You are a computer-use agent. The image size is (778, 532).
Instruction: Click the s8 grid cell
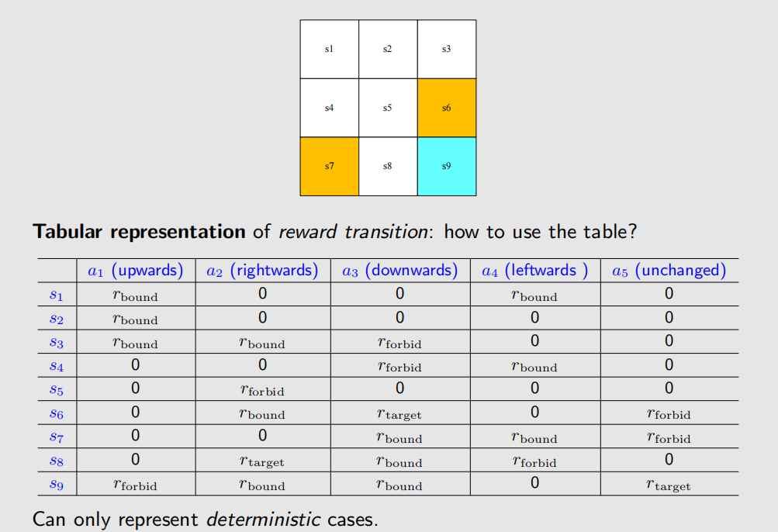point(387,166)
